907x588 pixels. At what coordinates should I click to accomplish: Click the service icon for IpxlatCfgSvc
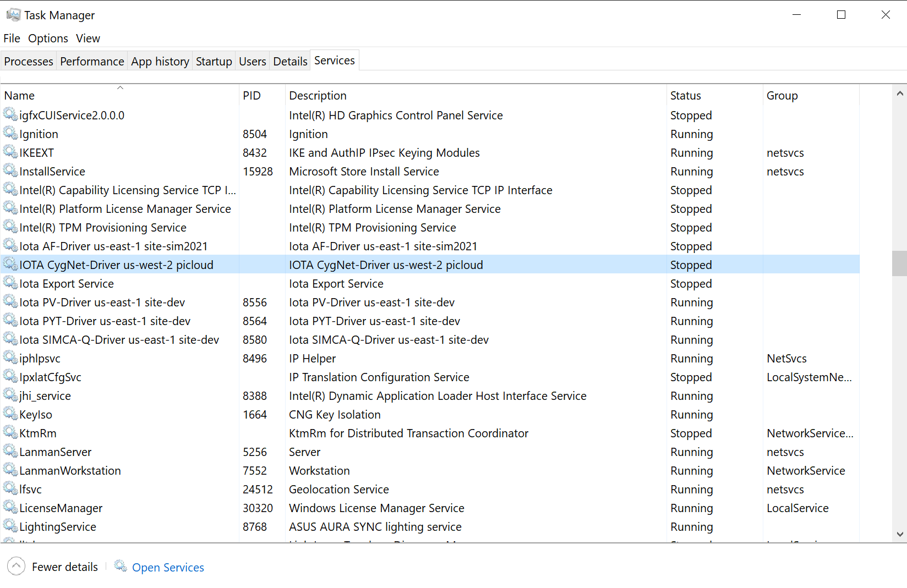point(10,376)
